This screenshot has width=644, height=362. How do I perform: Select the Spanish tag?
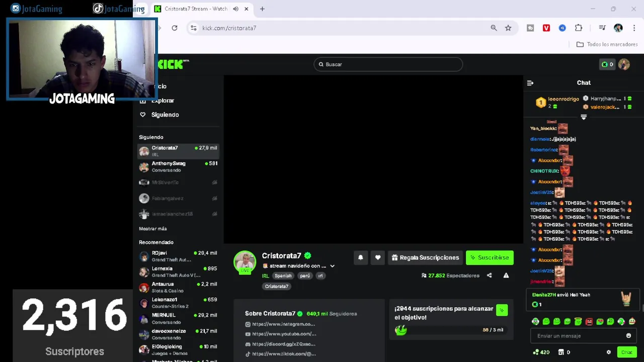tap(283, 276)
